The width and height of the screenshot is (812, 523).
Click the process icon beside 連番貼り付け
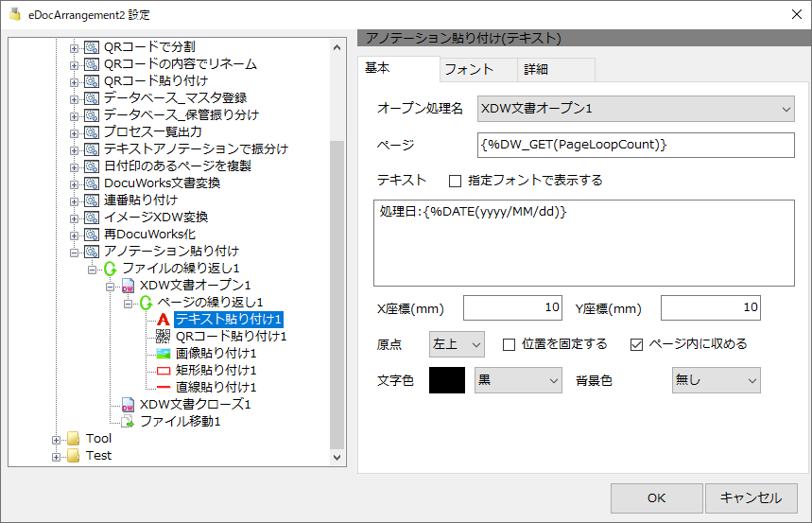coord(92,200)
